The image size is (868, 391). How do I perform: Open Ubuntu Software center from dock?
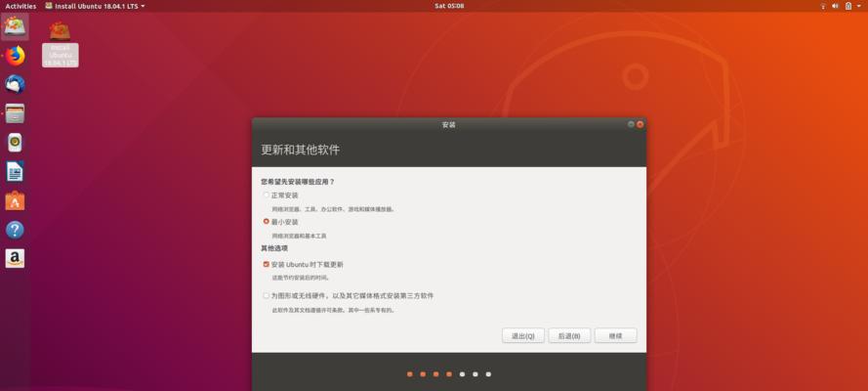(x=15, y=200)
